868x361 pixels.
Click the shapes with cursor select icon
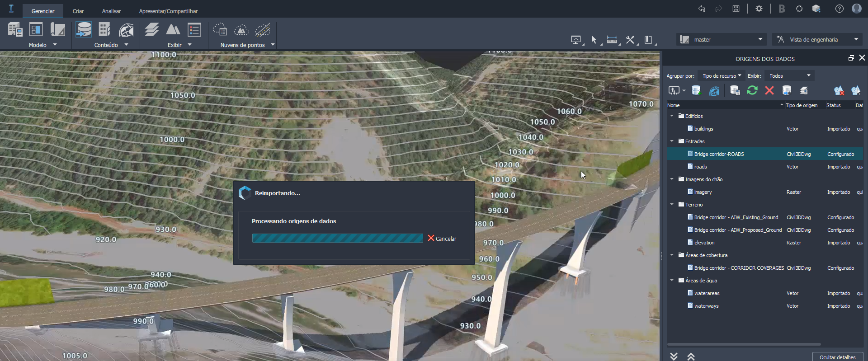(x=856, y=91)
